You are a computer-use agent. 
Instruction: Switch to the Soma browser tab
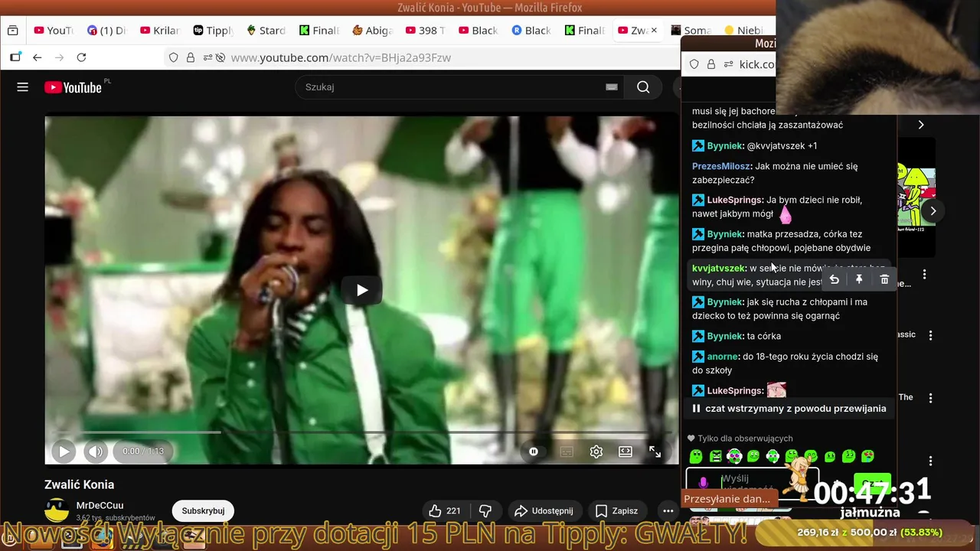coord(691,31)
